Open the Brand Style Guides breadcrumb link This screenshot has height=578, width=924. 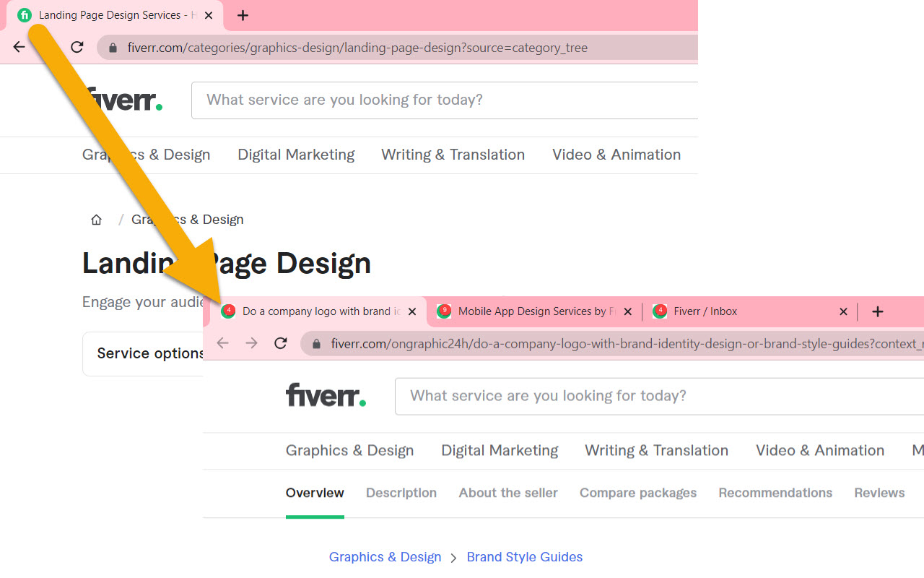point(524,557)
